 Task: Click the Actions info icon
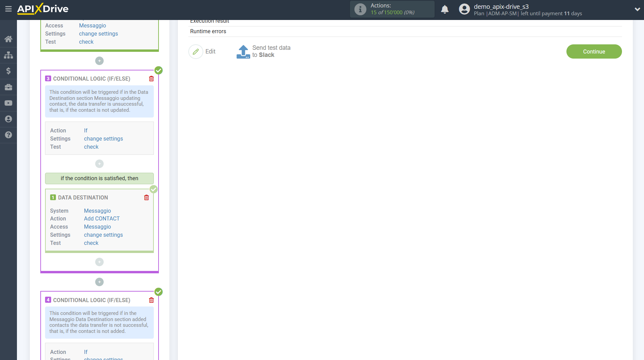pyautogui.click(x=360, y=9)
